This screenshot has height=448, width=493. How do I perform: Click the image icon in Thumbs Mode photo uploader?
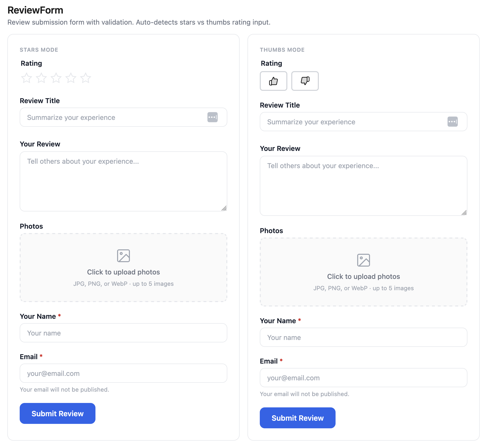coord(363,259)
